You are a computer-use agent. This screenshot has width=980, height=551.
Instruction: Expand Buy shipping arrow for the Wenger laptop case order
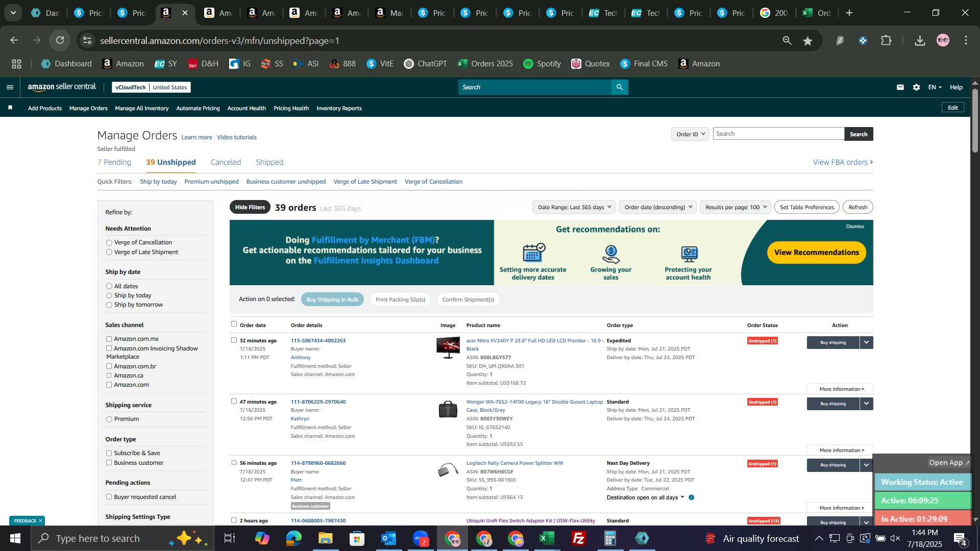(866, 404)
